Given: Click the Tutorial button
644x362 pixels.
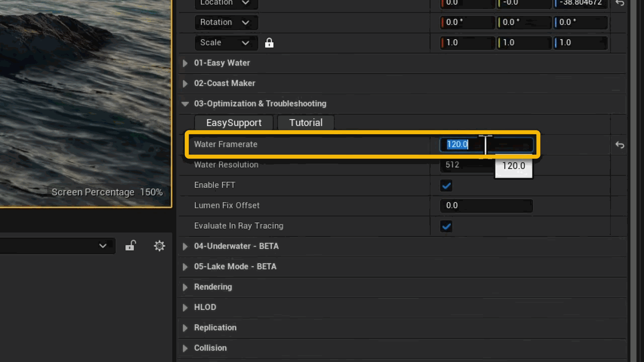Looking at the screenshot, I should pos(306,123).
